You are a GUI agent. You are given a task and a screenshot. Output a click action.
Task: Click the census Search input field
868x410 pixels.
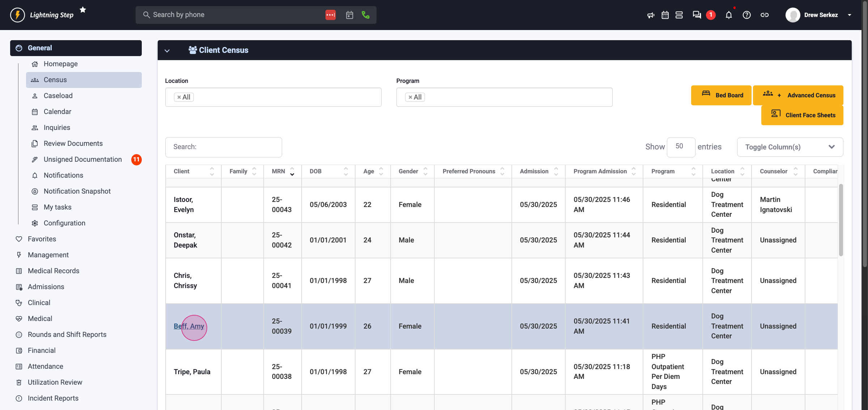coord(224,147)
